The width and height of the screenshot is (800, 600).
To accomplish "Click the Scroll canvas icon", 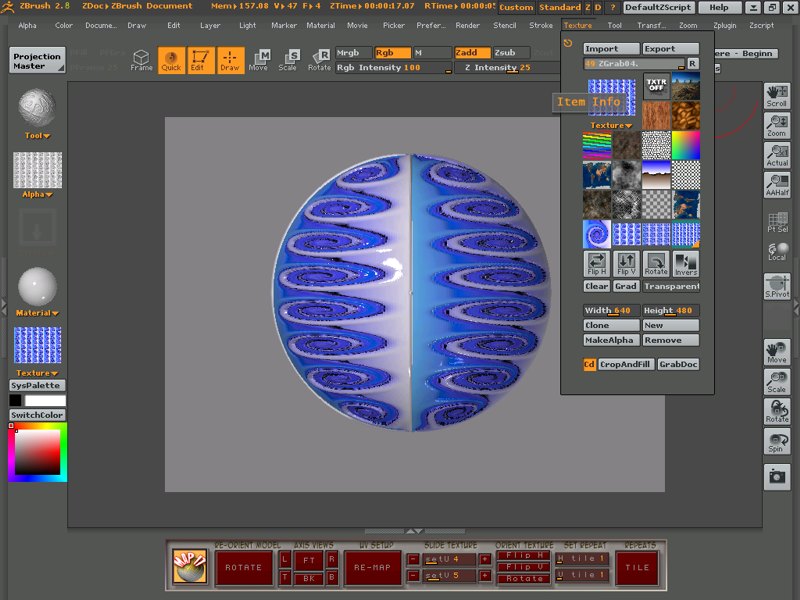I will click(x=777, y=96).
